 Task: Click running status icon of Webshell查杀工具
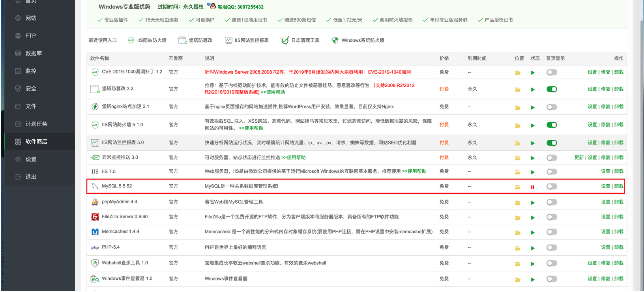533,264
